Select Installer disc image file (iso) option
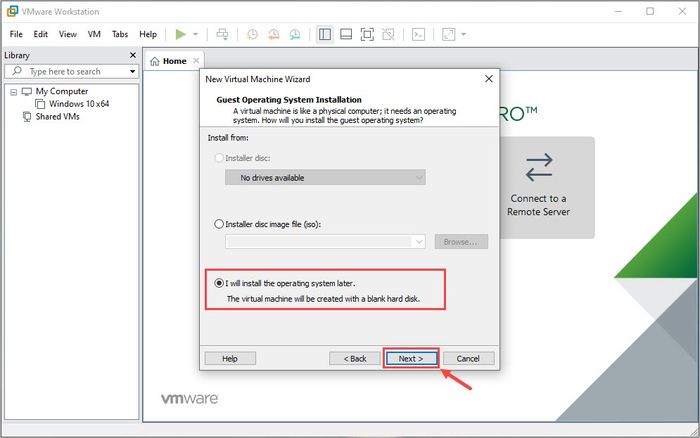Screen dimensions: 700x438 point(219,224)
